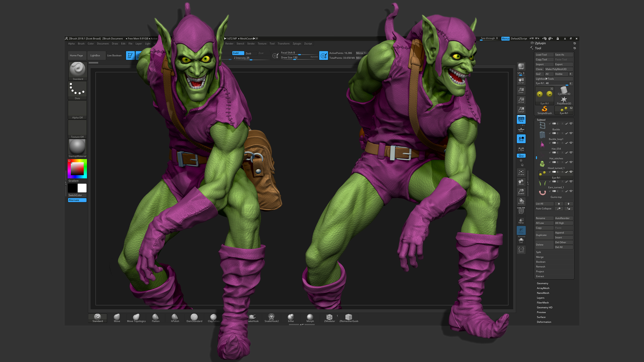Viewport: 644px width, 362px height.
Task: Click the Solo mode icon
Action: tap(521, 240)
